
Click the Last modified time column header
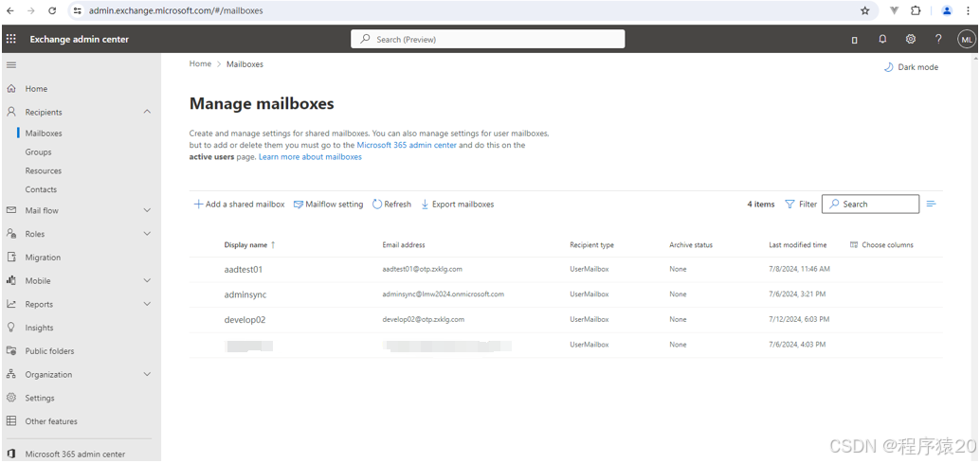(x=797, y=245)
